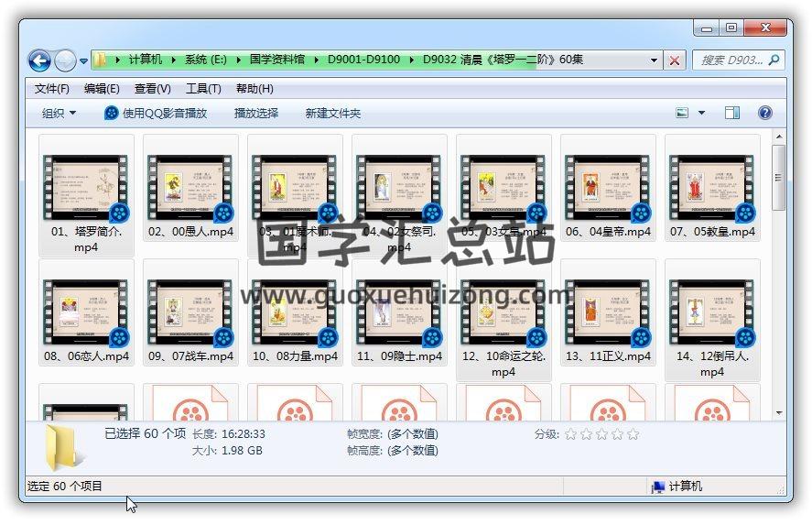Screen dimensions: 812x525
Task: Open recent locations dropdown beside Forward arrow
Action: (x=83, y=61)
